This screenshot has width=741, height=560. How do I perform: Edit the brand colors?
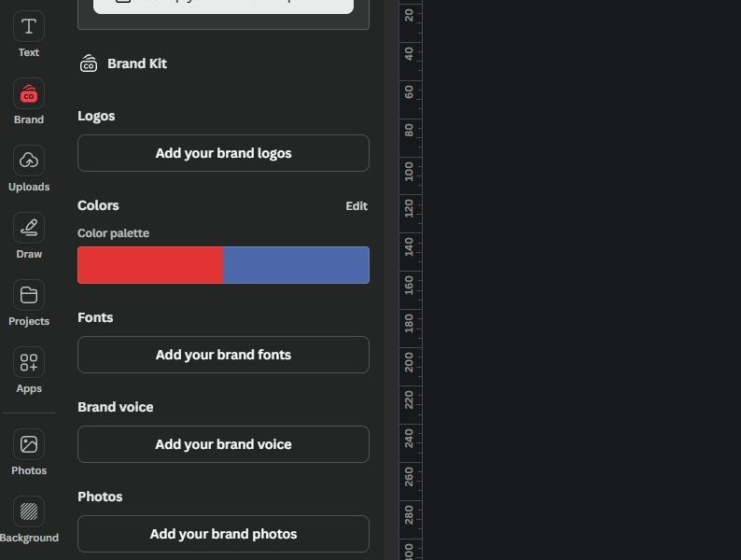click(357, 206)
